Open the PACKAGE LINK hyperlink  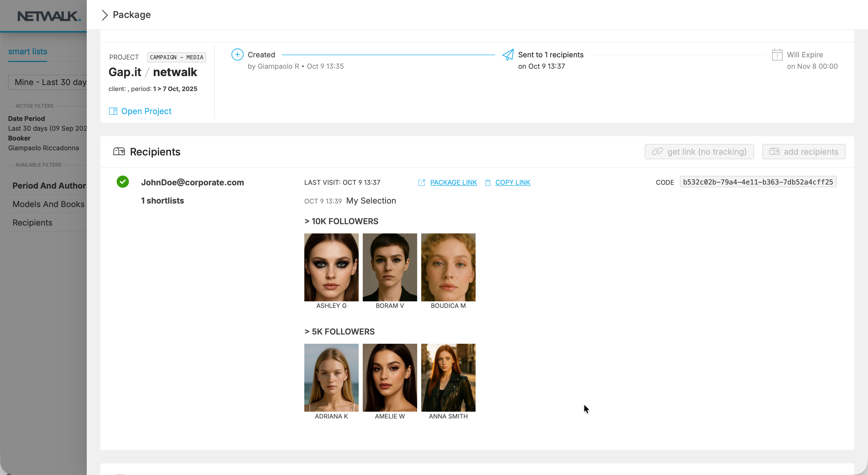(453, 182)
